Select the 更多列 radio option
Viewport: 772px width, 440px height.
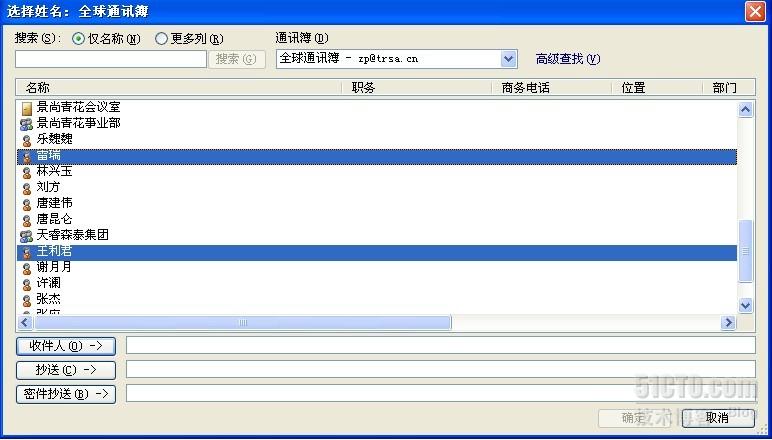(161, 38)
